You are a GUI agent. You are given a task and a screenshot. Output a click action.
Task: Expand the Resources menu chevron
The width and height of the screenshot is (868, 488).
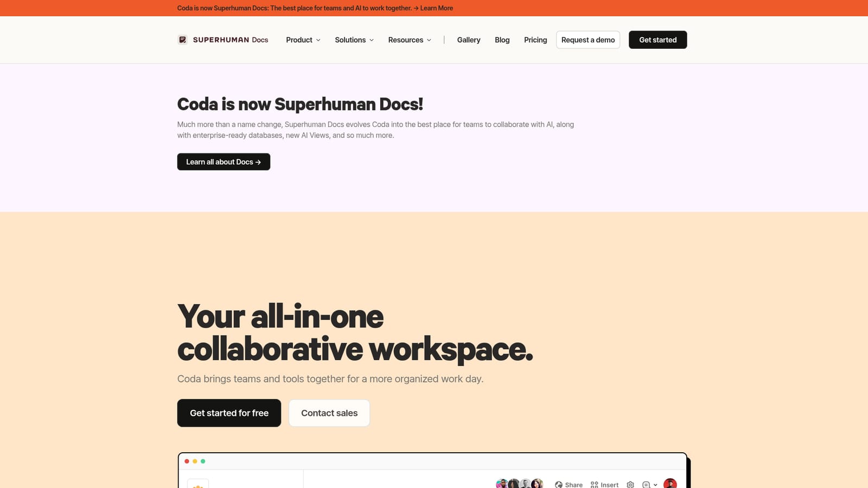click(429, 40)
